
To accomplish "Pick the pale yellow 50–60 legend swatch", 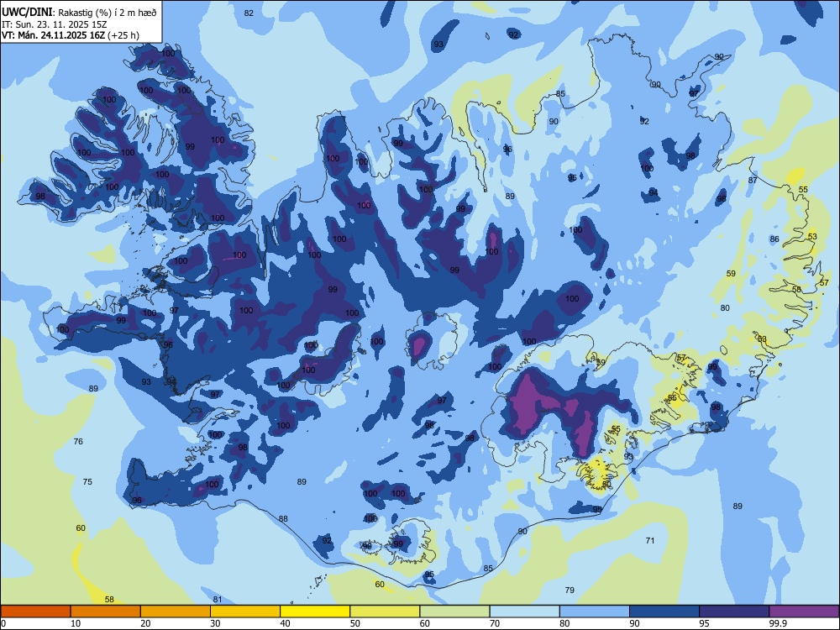I will click(385, 612).
